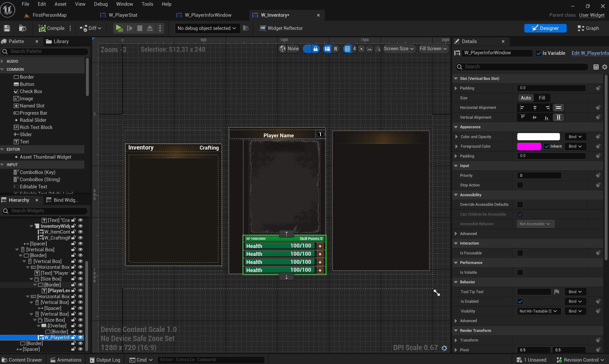Open the Details panel settings gear
609x364 pixels.
(x=605, y=67)
